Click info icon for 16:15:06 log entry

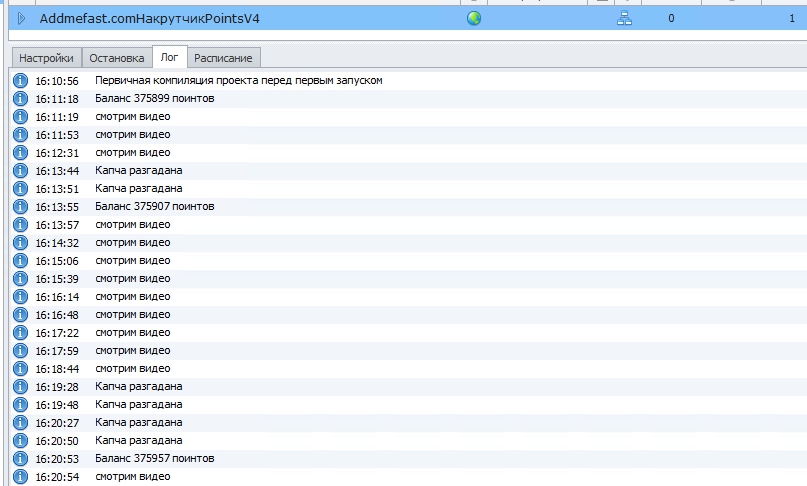coord(20,261)
